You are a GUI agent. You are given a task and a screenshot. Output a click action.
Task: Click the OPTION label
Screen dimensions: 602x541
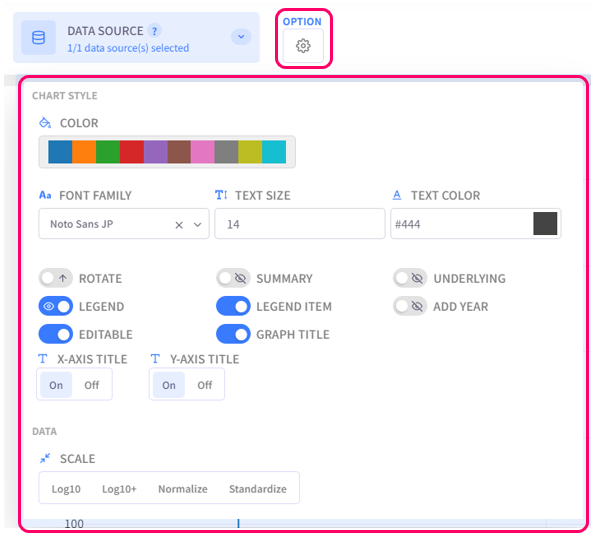302,22
